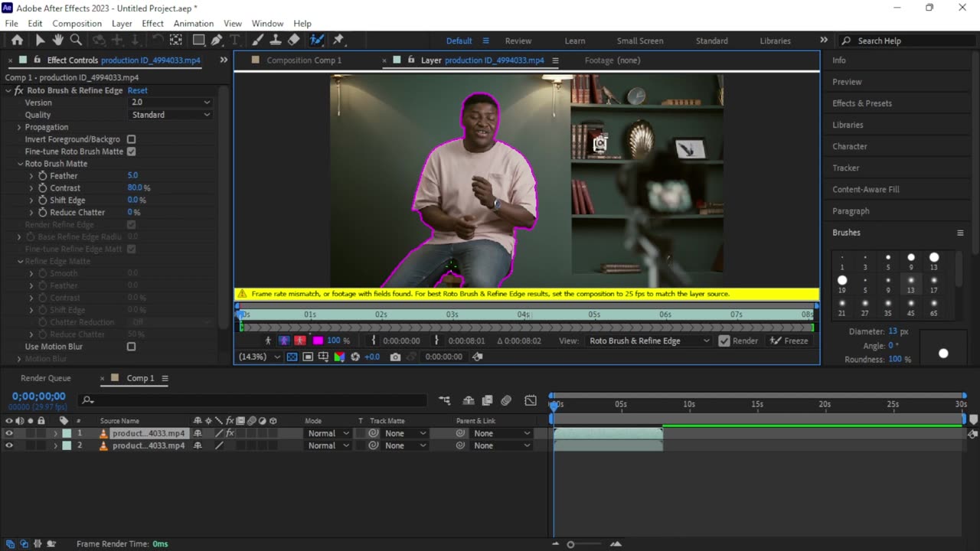Enable Frame Blending for timeline layers

point(488,400)
